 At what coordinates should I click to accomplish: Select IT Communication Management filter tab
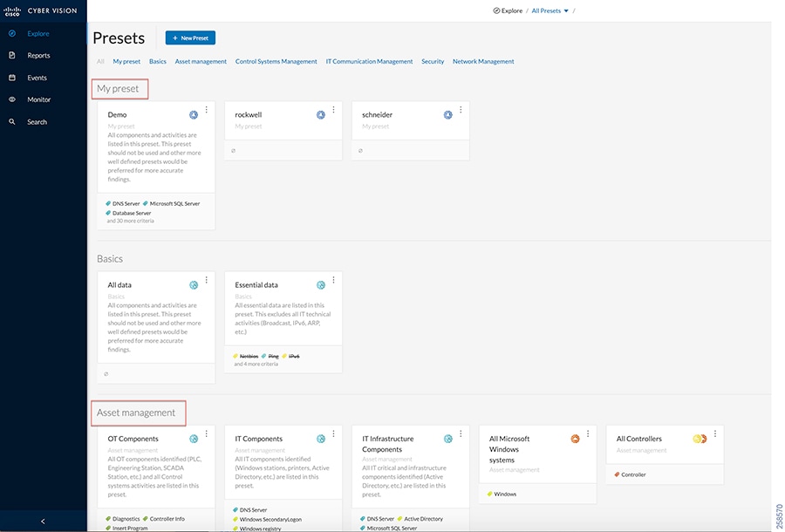370,62
